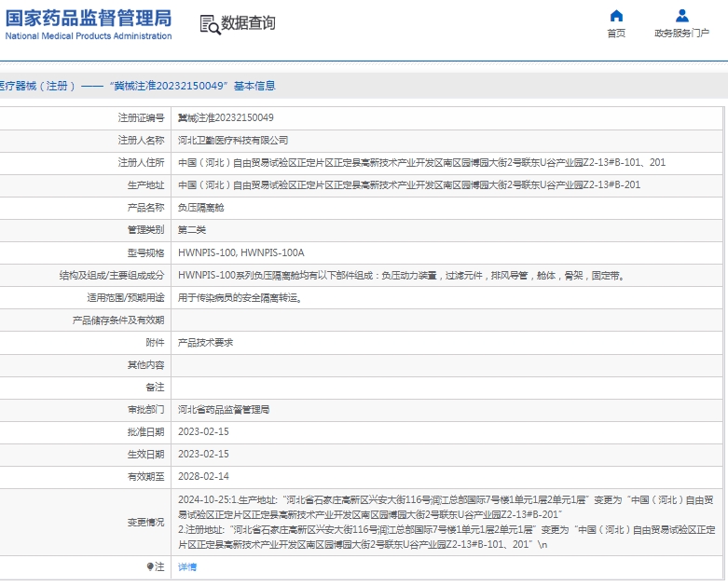
Task: Click the 注册人住所 address value
Action: 421,162
